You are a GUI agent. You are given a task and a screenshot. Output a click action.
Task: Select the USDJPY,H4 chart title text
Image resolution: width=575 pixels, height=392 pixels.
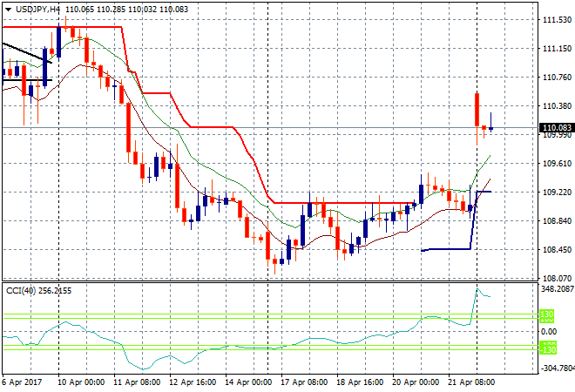tap(37, 10)
